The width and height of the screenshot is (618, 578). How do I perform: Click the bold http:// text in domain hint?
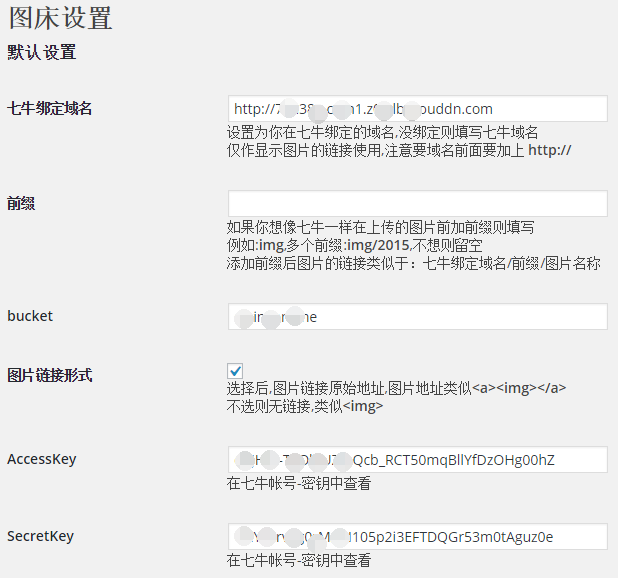(x=549, y=150)
